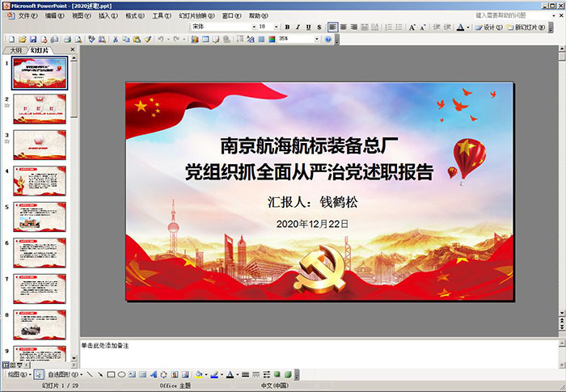
Task: Select the Arrow drawing tool
Action: 100,375
